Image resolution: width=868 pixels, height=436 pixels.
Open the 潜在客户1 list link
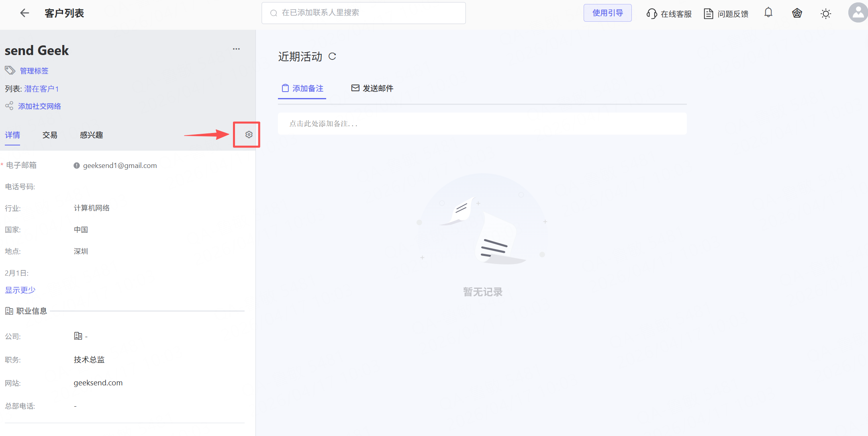tap(41, 89)
